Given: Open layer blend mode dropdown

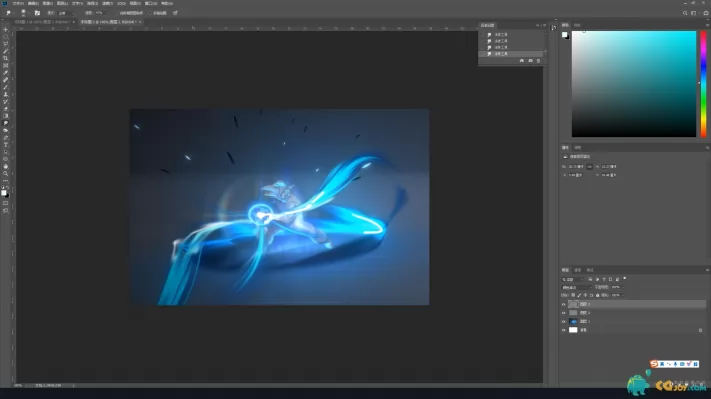Looking at the screenshot, I should (577, 287).
